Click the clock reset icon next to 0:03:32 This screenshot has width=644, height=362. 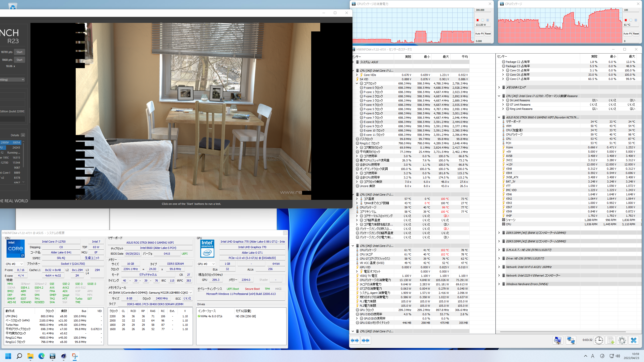coord(599,340)
